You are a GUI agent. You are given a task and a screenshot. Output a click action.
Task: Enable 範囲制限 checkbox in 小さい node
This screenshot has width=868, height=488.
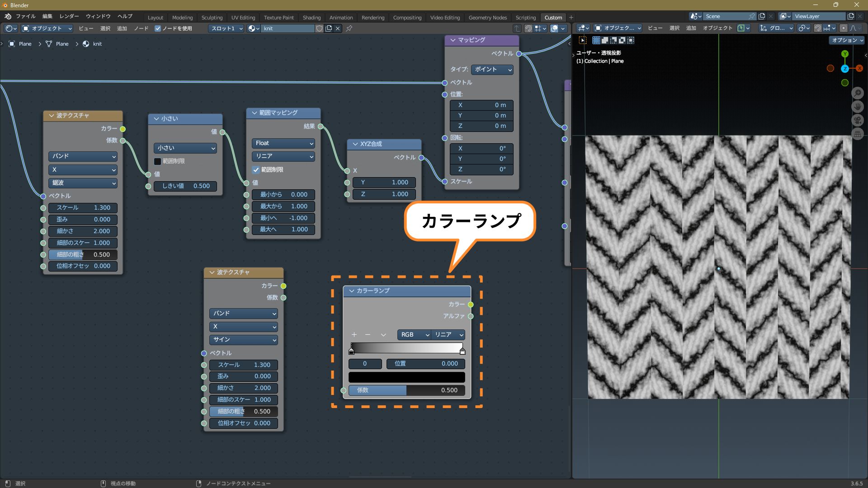[158, 161]
